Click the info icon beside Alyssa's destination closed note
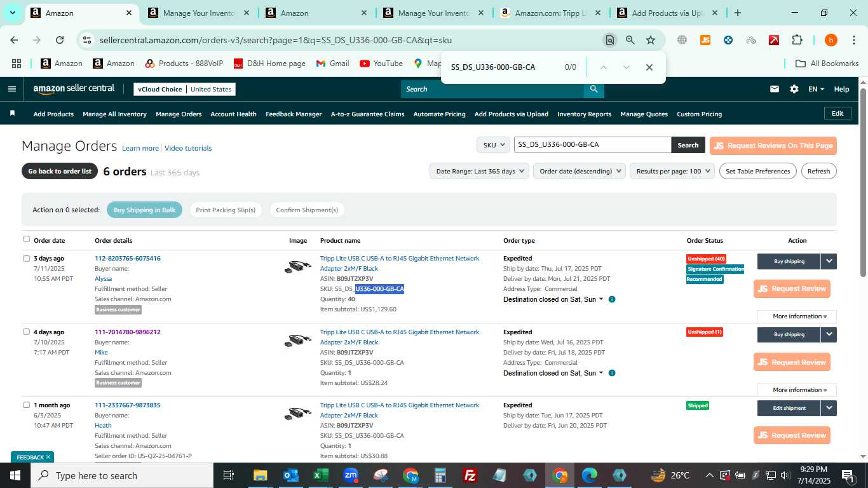This screenshot has height=488, width=868. coord(612,299)
